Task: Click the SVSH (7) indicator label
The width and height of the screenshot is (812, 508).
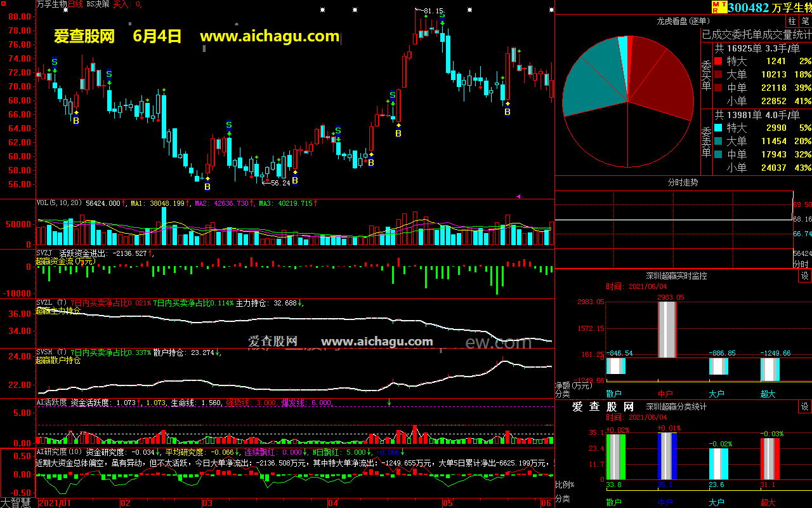Action: (51, 352)
